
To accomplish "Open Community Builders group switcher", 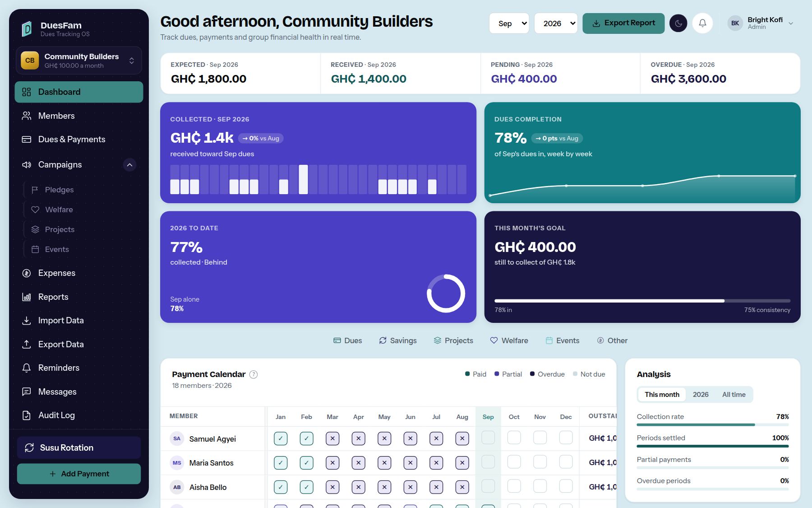I will pos(79,61).
